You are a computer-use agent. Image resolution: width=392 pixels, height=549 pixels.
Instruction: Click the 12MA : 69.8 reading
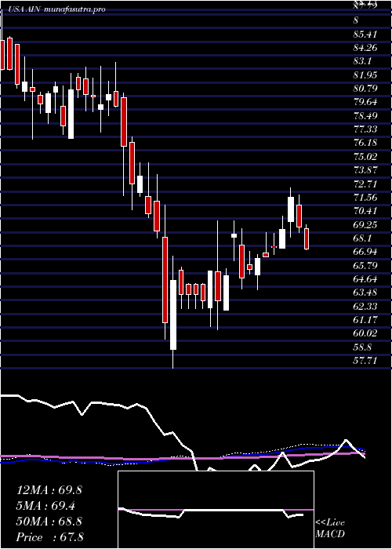49,490
